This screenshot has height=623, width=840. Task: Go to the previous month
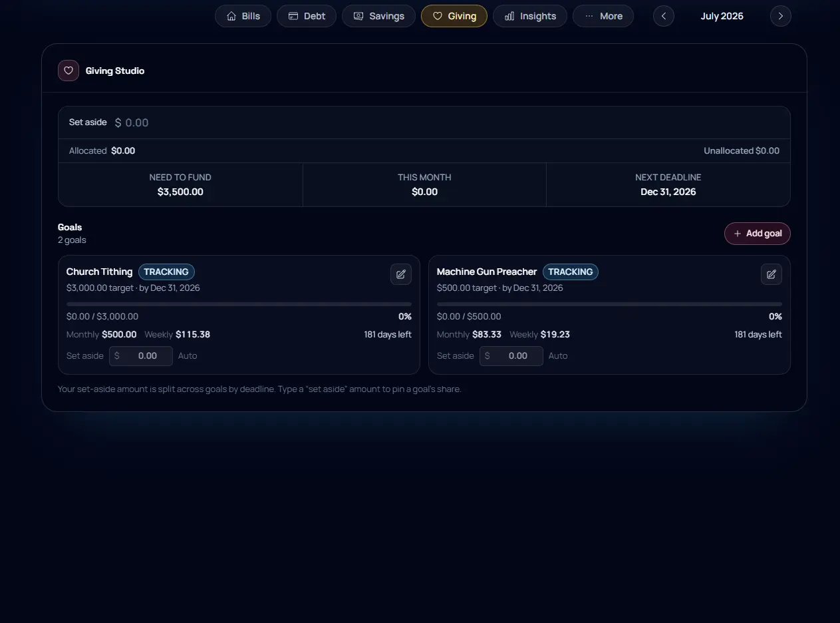point(664,16)
